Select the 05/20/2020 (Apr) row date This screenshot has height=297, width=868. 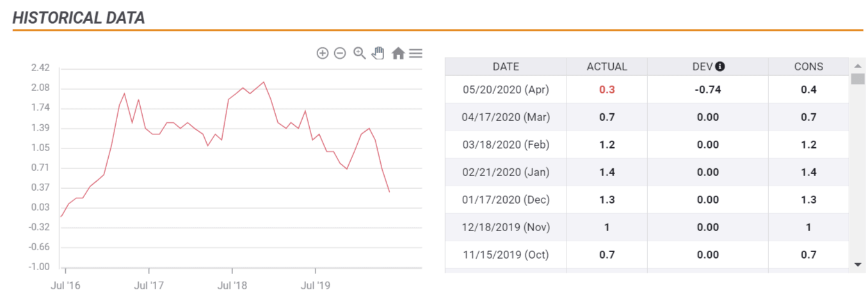click(x=506, y=90)
